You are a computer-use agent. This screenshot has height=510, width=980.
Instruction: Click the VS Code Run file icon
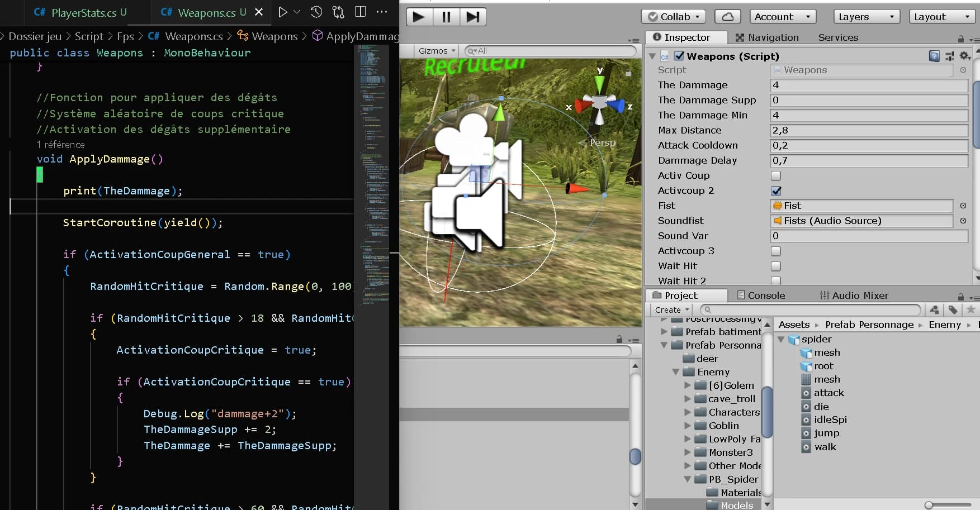(283, 12)
